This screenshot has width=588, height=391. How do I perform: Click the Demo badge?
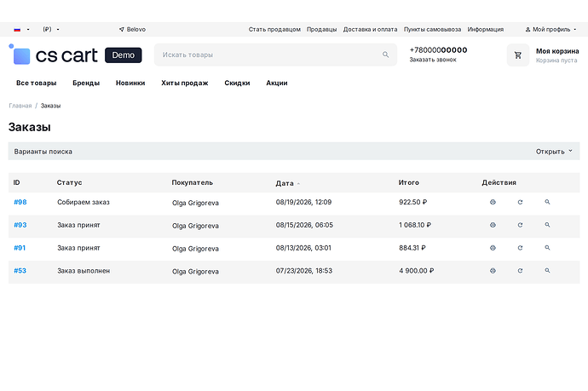click(x=124, y=55)
